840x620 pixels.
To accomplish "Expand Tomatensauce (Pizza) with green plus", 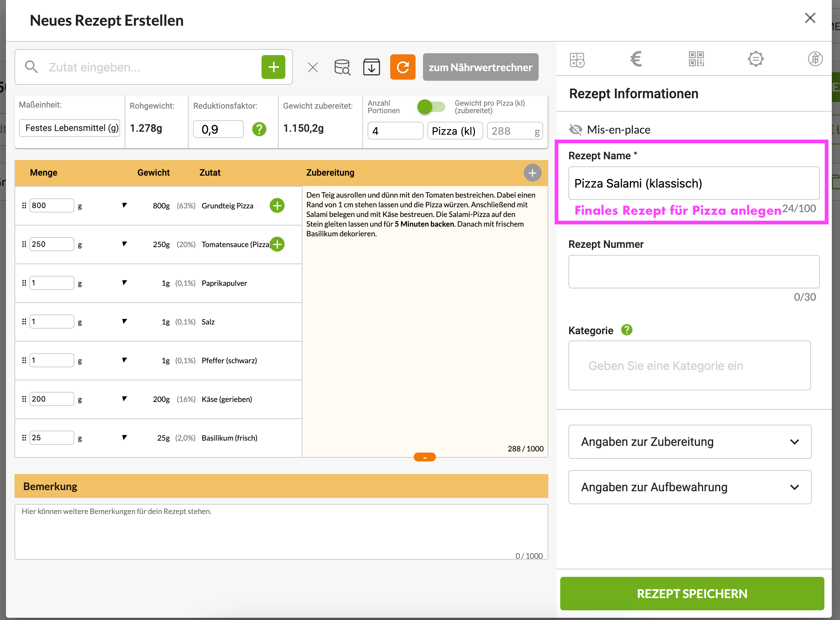I will [277, 245].
